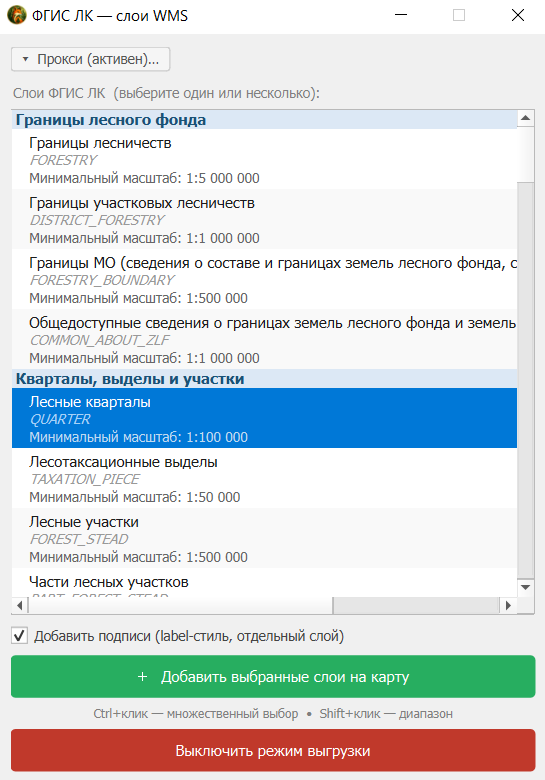545x780 pixels.
Task: Select the COMMON_ABOUT_ZLF "Общедоступные сведения" layer
Action: [265, 339]
